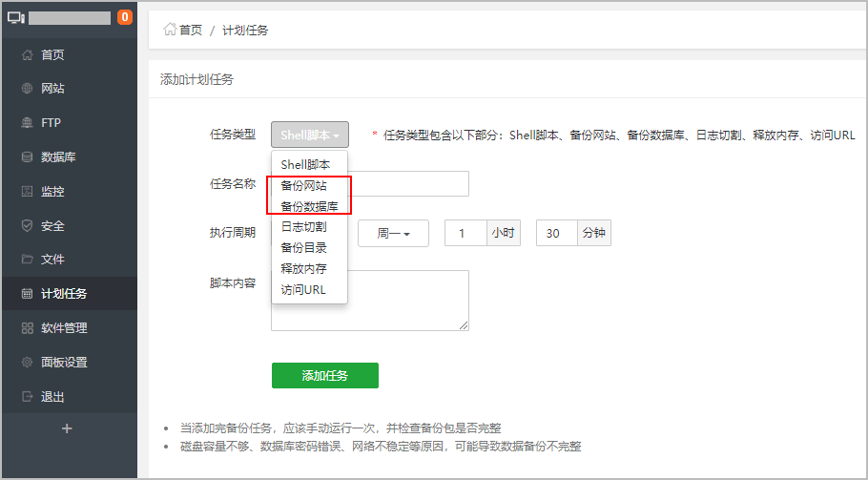
Task: Click the FTP icon in the sidebar
Action: (27, 122)
